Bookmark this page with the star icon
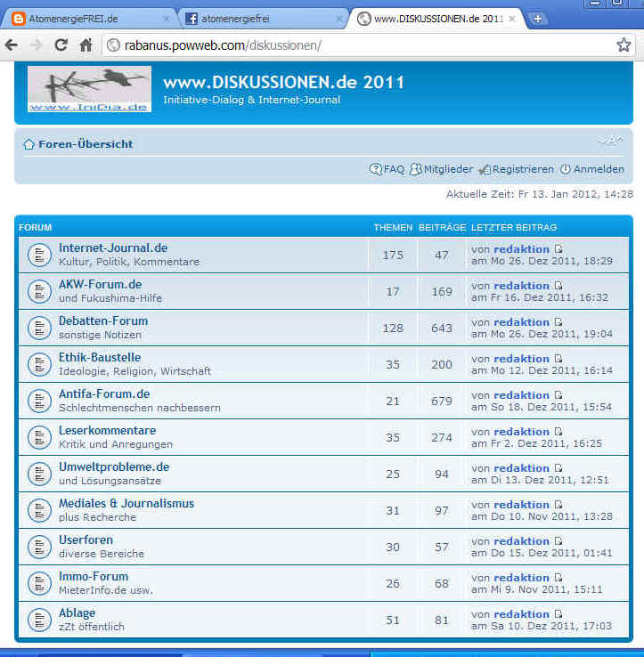 click(624, 45)
